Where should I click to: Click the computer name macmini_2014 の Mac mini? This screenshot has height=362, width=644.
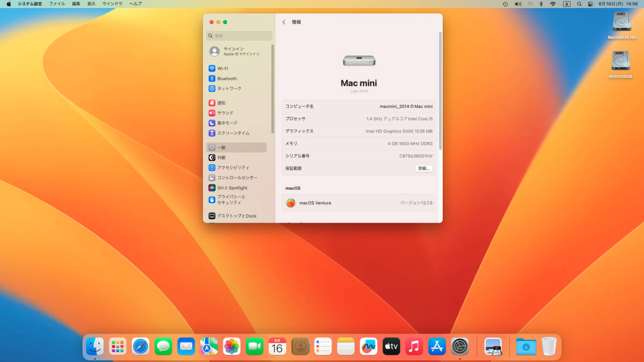tap(406, 106)
